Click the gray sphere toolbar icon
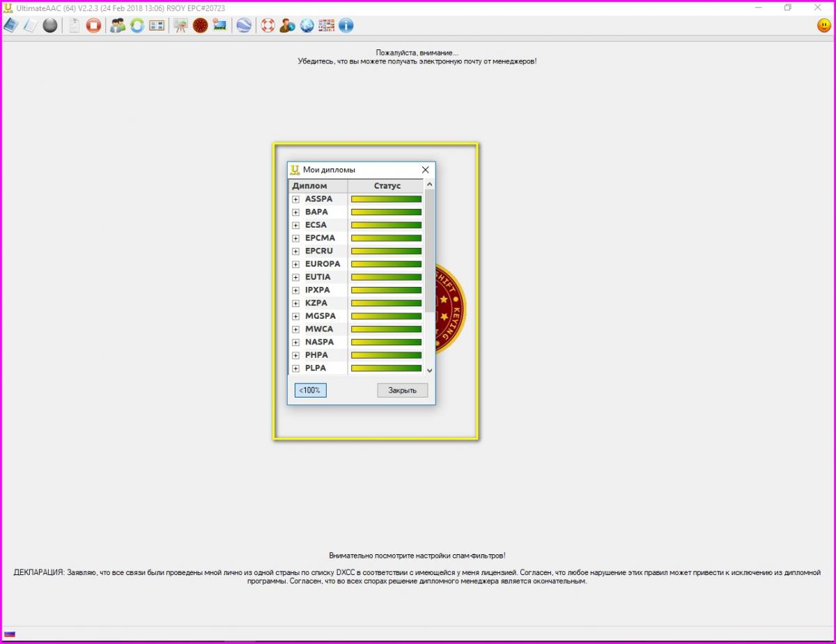Screen dimensions: 836x644 pyautogui.click(x=50, y=26)
